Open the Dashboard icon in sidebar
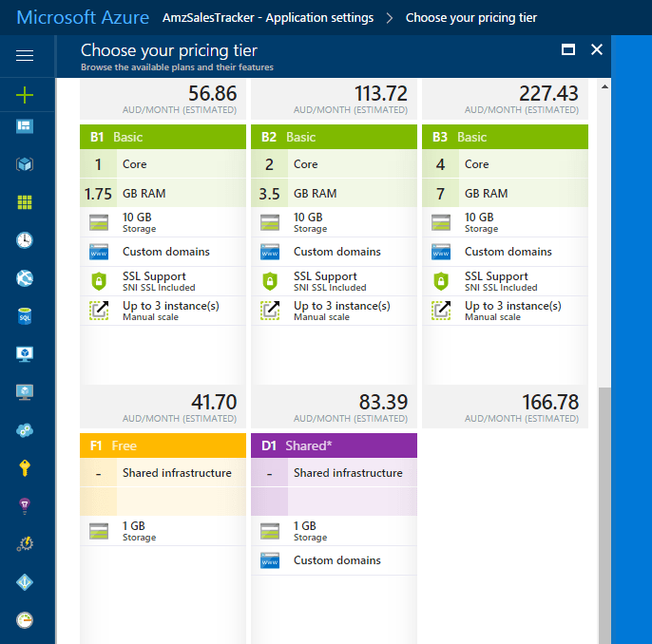This screenshot has height=644, width=652. pos(25,126)
